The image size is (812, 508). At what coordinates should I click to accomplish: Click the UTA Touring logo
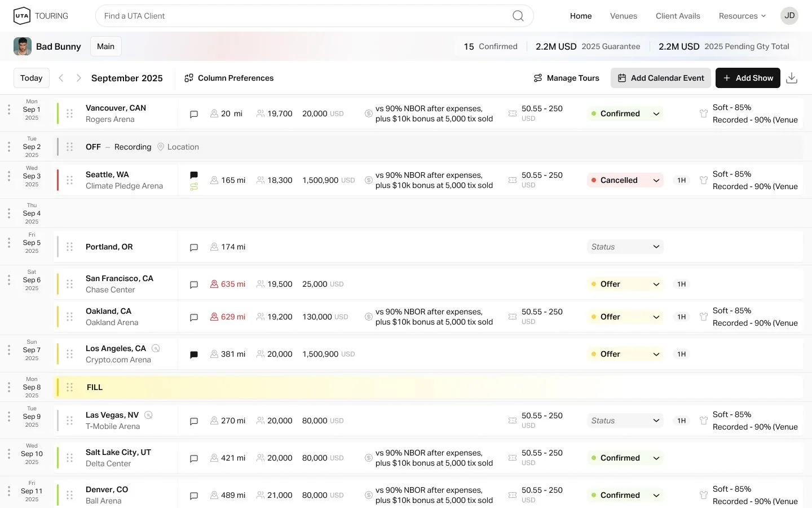click(41, 16)
